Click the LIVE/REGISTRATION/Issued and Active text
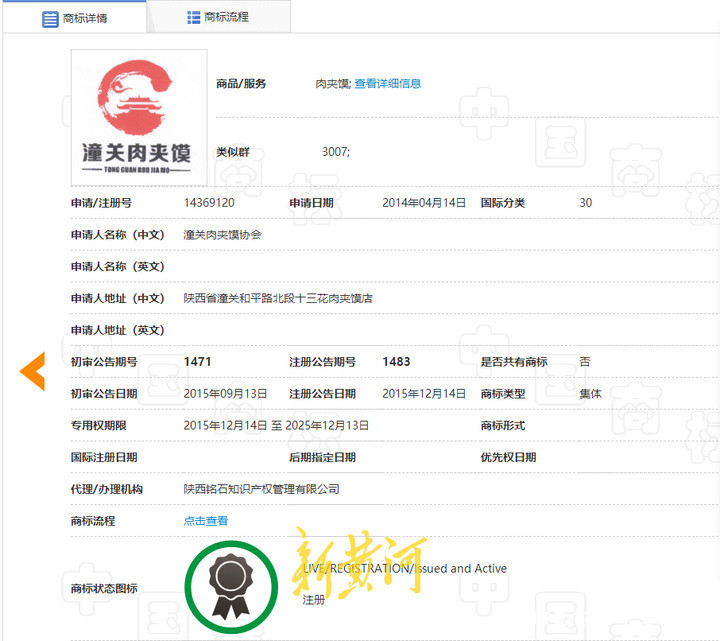 [405, 568]
